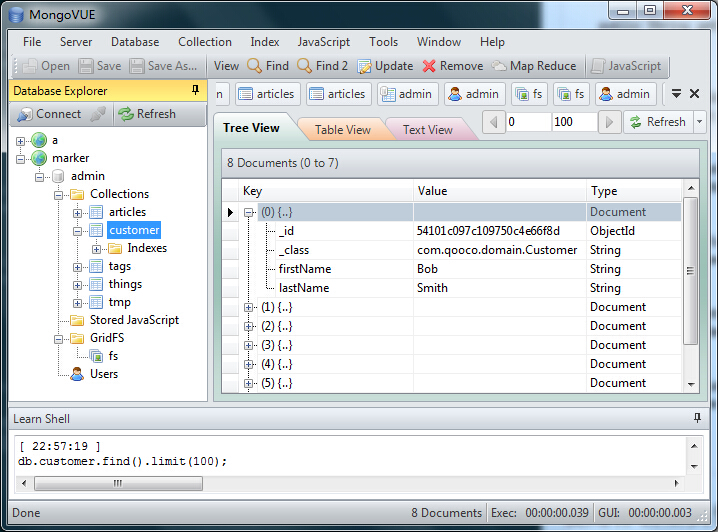Select the first fs document tab
The image size is (718, 532).
pyautogui.click(x=529, y=94)
